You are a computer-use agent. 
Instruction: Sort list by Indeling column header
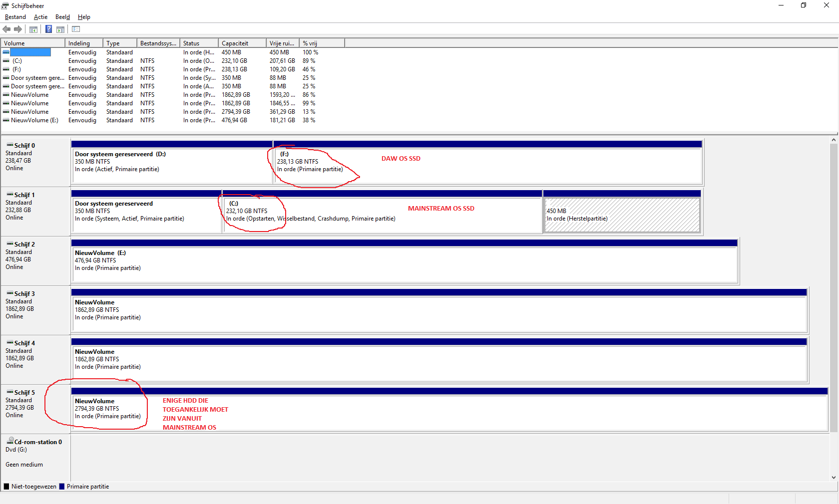[84, 43]
